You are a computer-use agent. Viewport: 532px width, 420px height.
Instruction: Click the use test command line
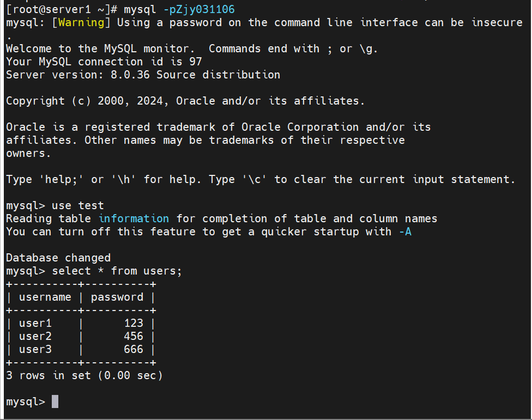tap(55, 206)
